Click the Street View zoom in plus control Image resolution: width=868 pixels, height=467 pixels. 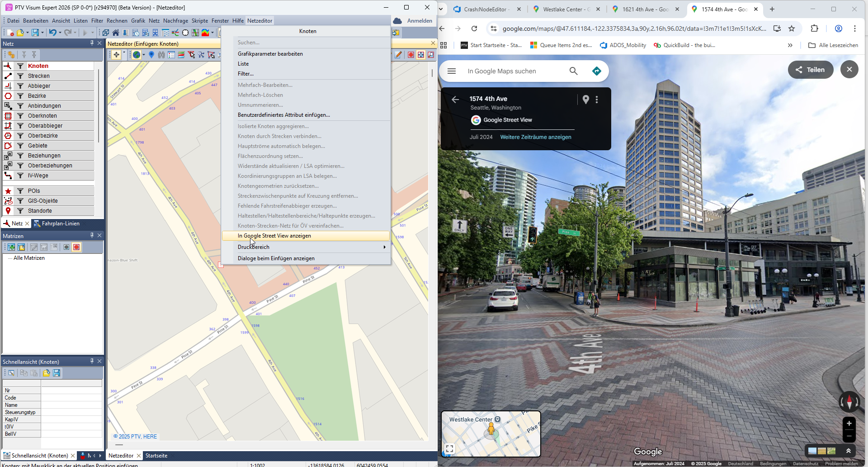(x=849, y=424)
